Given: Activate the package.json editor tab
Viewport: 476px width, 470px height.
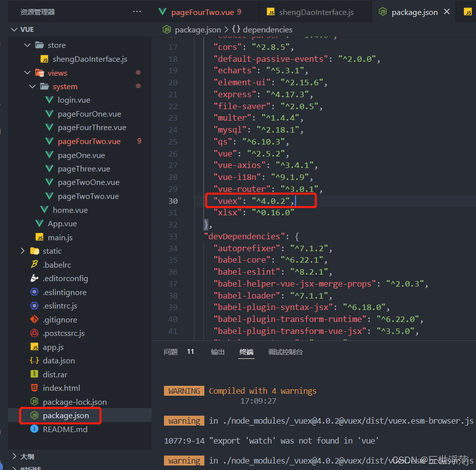Looking at the screenshot, I should pyautogui.click(x=415, y=12).
